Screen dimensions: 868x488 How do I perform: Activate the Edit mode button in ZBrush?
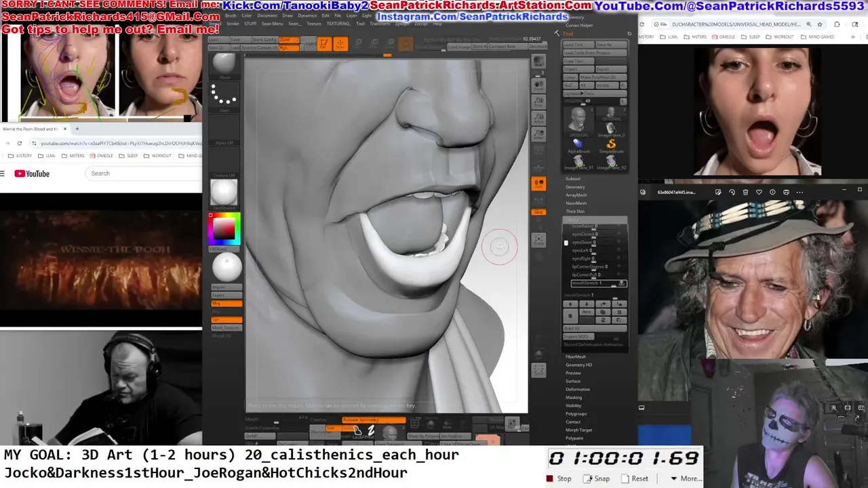(323, 43)
